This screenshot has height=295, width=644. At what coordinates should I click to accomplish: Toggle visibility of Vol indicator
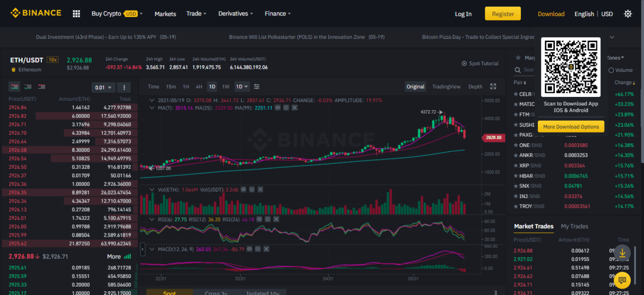[x=243, y=190]
